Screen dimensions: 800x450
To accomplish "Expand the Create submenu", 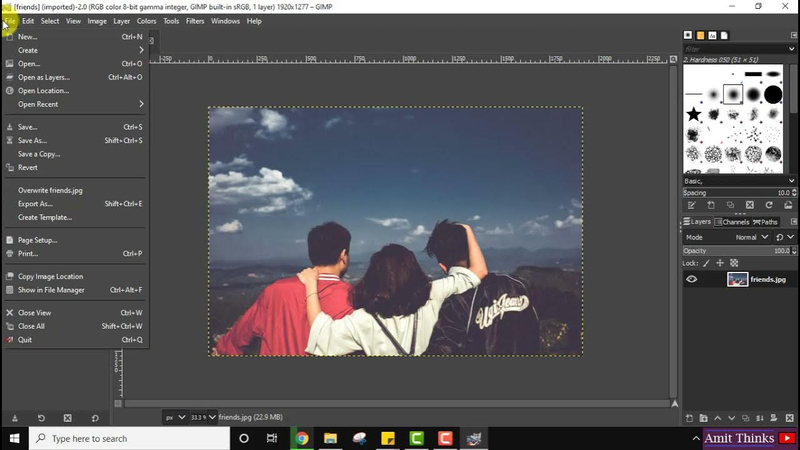I will point(75,50).
